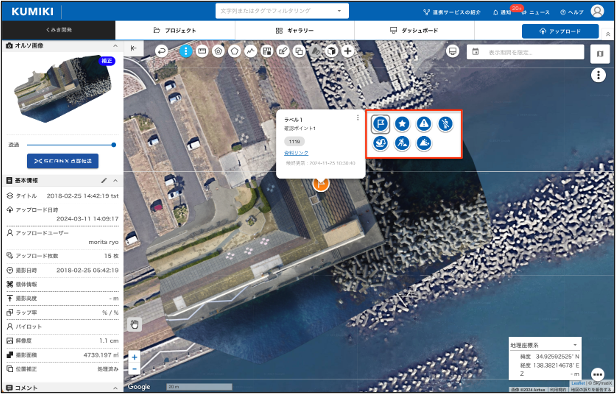Collapse the オルソ画像 panel
This screenshot has height=394, width=616.
(116, 46)
